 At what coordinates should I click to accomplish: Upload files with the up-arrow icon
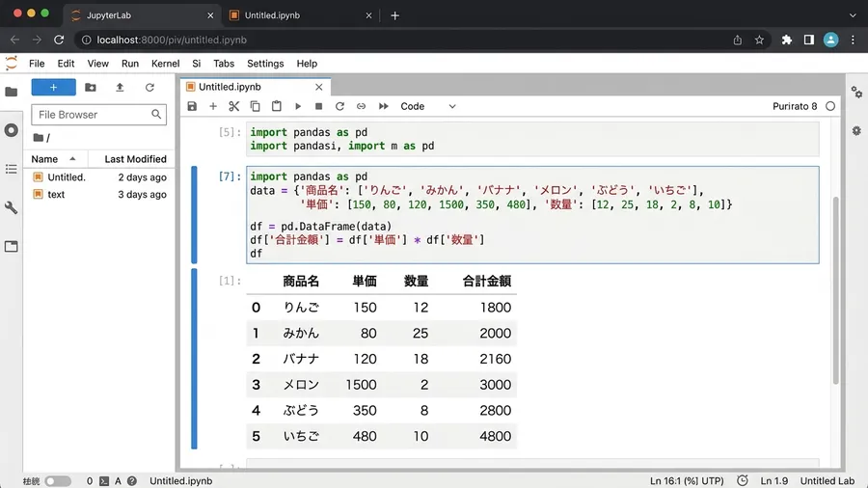[x=120, y=88]
